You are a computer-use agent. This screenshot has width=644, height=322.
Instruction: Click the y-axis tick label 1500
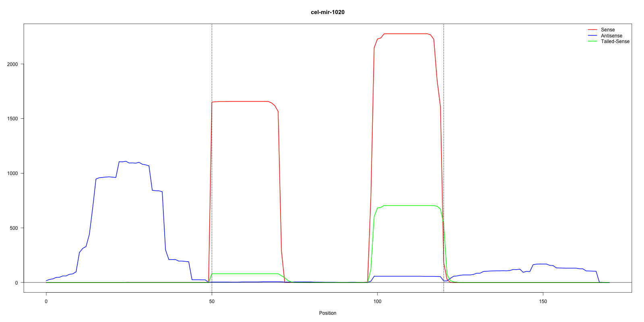12,119
